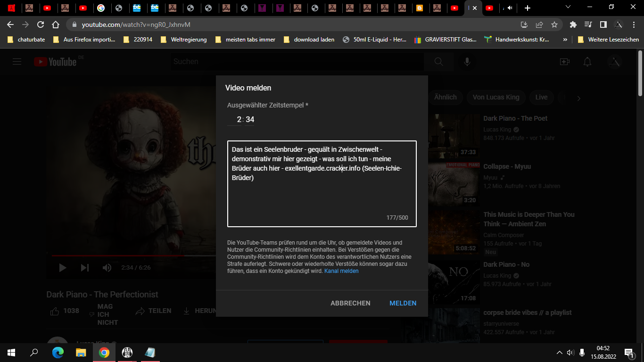Select the Von Lucas King chip

click(496, 97)
